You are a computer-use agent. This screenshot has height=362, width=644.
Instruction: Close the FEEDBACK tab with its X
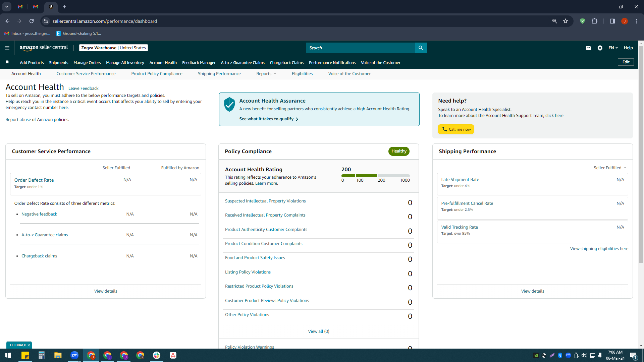(29, 345)
